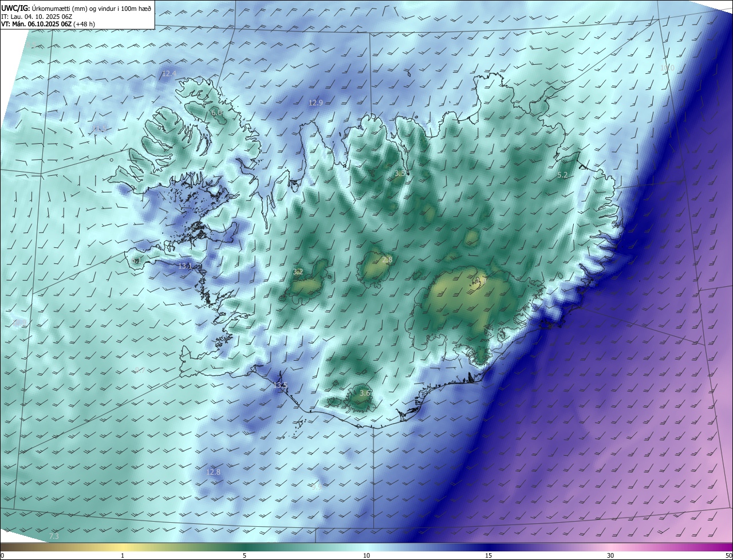The width and height of the screenshot is (733, 560).
Task: Select the 3.2 value label
Action: (x=298, y=272)
